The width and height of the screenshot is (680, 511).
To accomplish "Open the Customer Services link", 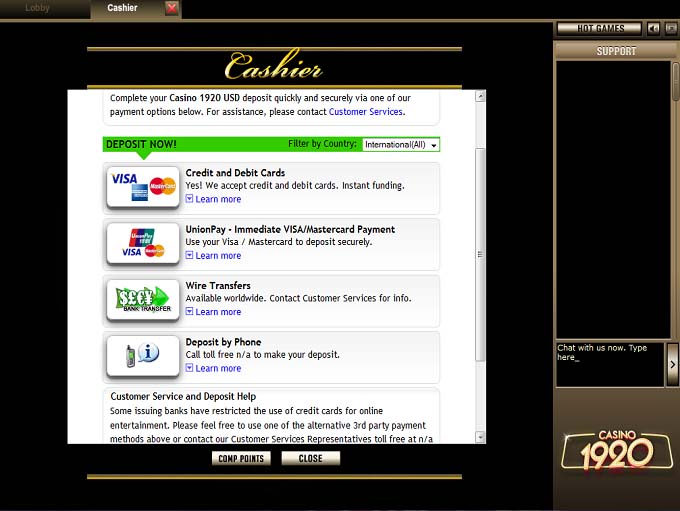I will click(366, 112).
